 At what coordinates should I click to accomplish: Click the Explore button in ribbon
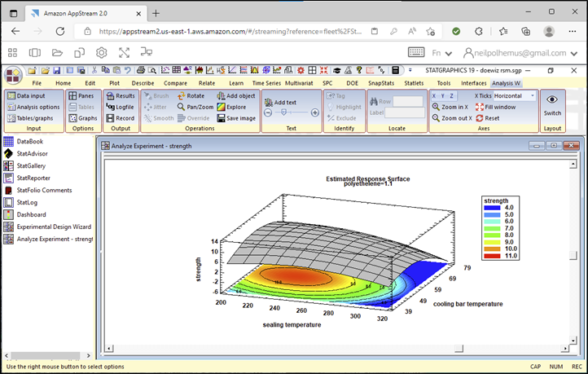coord(230,107)
